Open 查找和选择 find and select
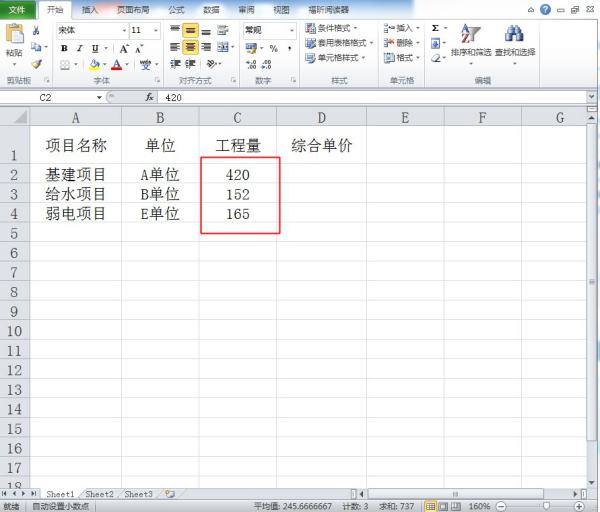600x512 pixels. [515, 44]
